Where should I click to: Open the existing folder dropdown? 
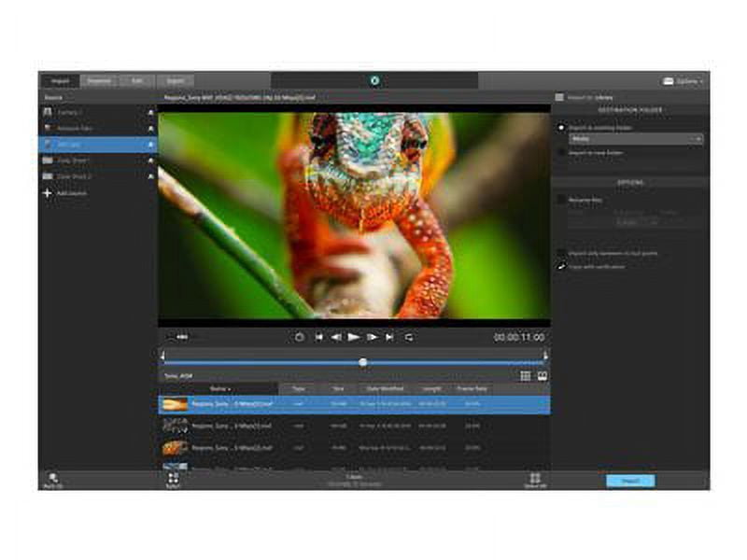(636, 139)
